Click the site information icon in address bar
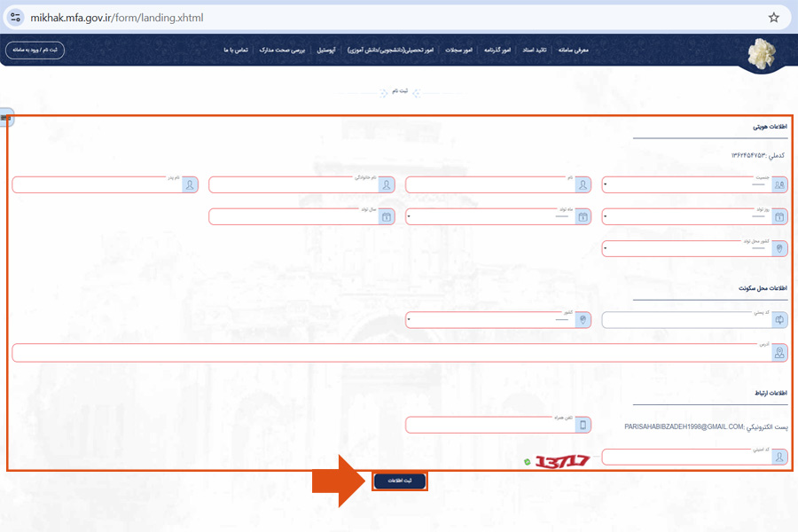 click(x=15, y=17)
